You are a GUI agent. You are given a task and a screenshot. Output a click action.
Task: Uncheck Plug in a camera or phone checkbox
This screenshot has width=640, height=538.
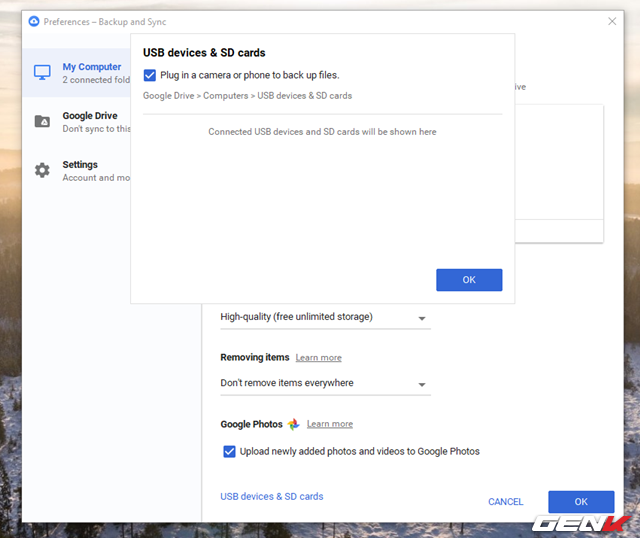(x=149, y=75)
